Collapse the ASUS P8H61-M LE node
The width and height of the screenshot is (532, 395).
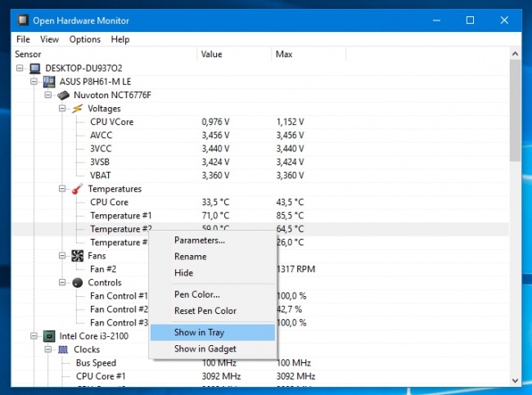click(x=34, y=82)
